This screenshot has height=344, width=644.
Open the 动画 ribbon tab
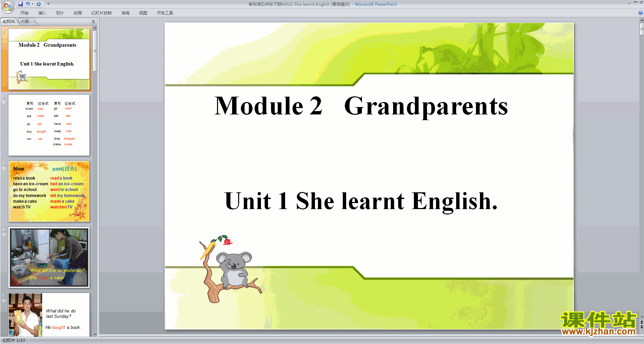tap(77, 13)
